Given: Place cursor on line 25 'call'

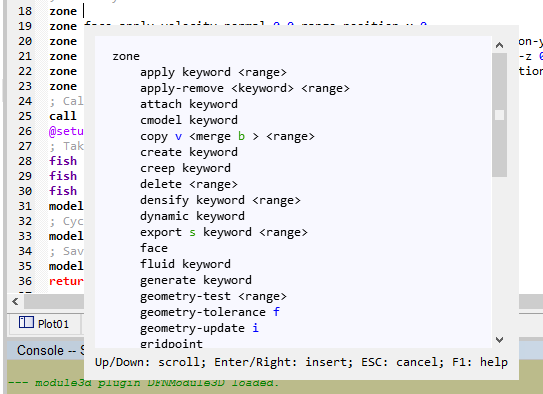Looking at the screenshot, I should click(63, 116).
